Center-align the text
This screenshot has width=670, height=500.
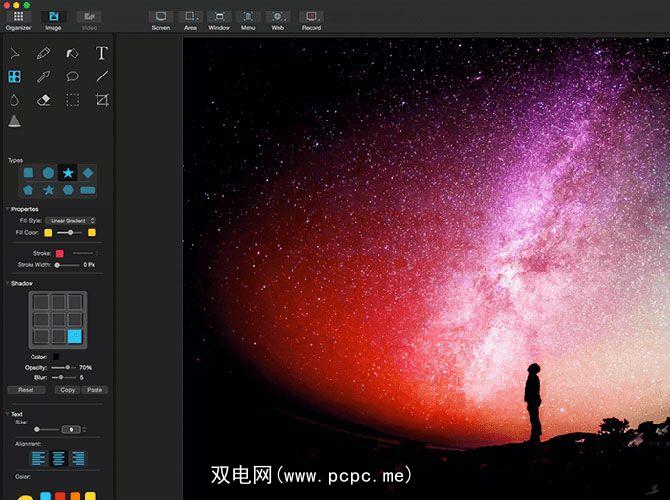[59, 459]
